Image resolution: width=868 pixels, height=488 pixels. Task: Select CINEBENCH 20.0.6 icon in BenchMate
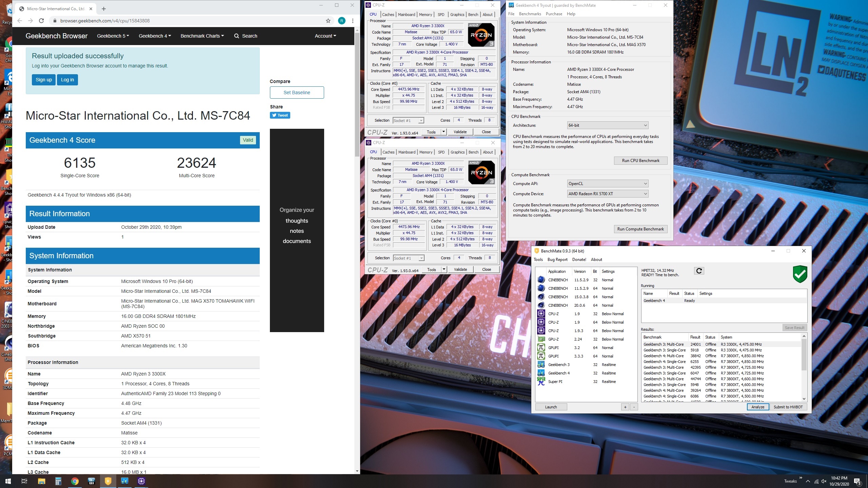(541, 305)
